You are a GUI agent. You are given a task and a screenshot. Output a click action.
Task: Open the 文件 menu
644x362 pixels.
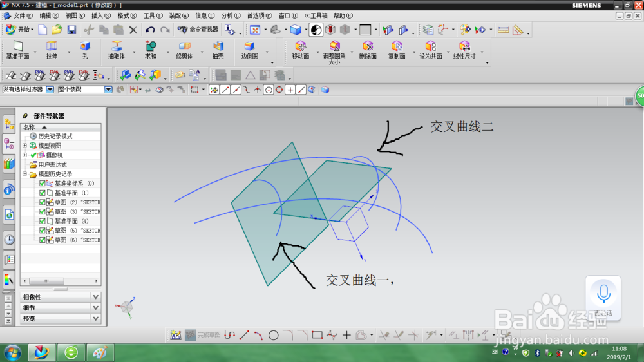click(22, 15)
